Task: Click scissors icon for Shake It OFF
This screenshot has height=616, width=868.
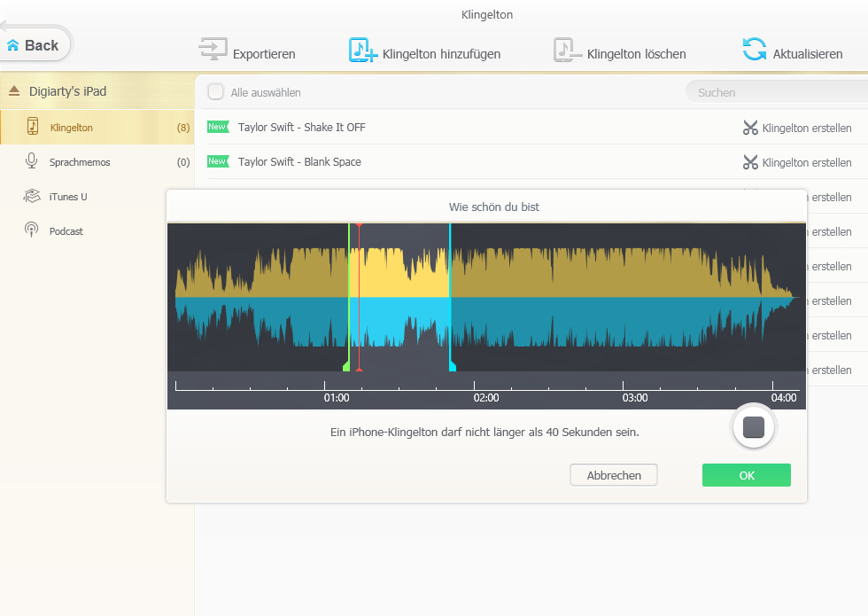Action: pos(750,128)
